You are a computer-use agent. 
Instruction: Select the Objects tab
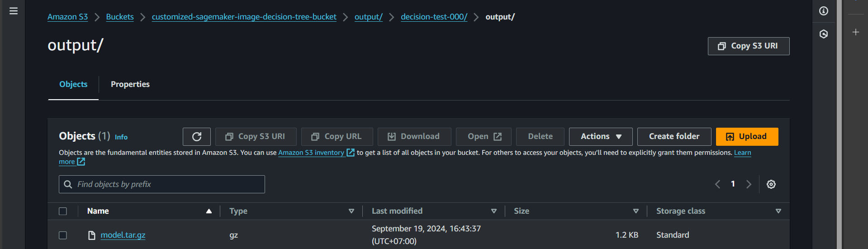coord(73,84)
